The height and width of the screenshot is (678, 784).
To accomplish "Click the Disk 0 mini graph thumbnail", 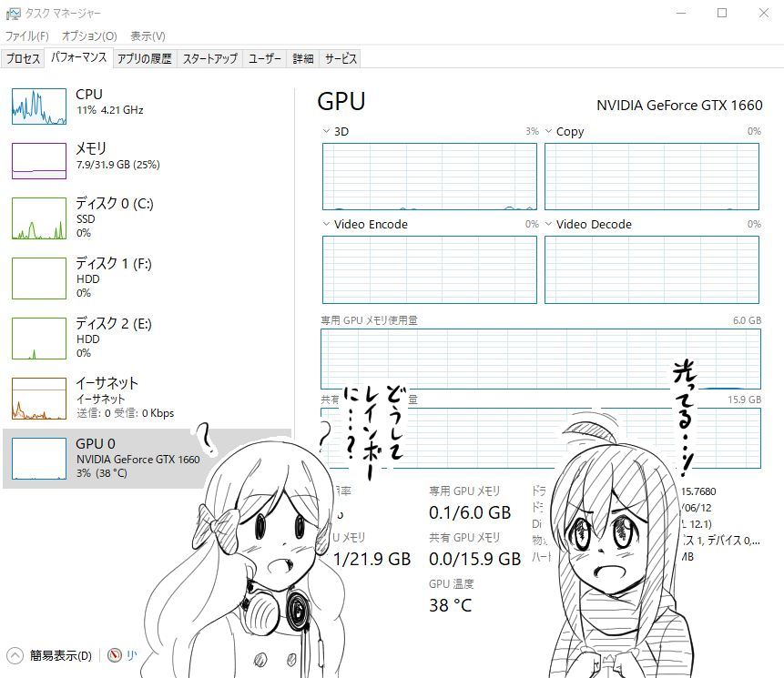I will 39,218.
